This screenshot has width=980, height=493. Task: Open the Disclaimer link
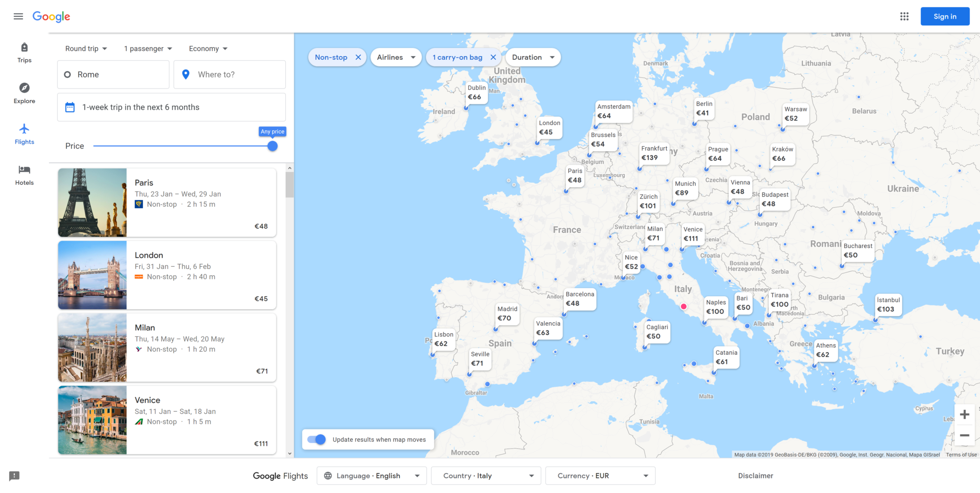756,476
